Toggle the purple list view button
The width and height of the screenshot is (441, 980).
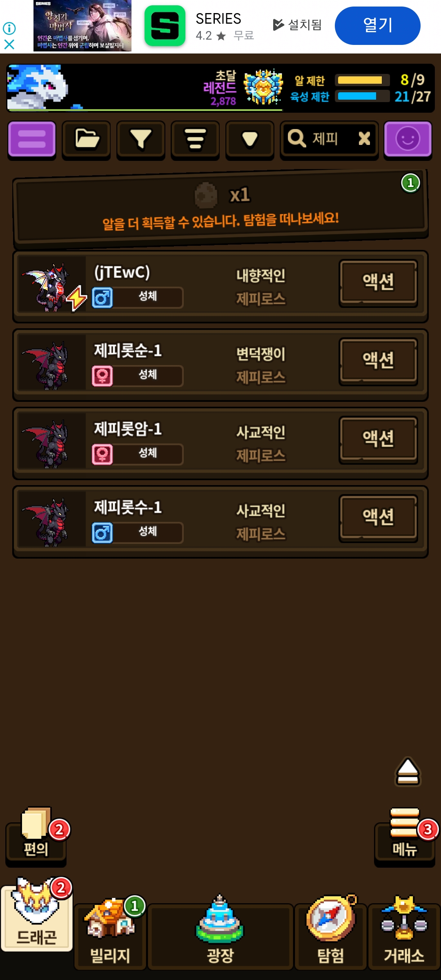click(32, 139)
